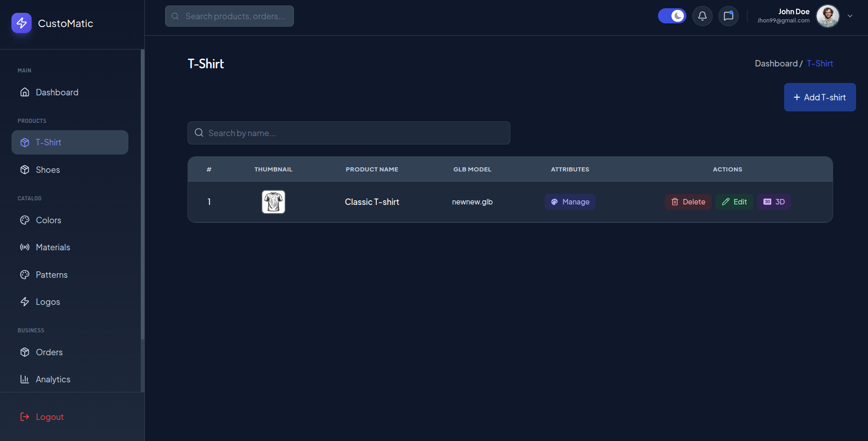Click the Dashboard home icon in sidebar
Viewport: 868px width, 441px height.
(25, 92)
